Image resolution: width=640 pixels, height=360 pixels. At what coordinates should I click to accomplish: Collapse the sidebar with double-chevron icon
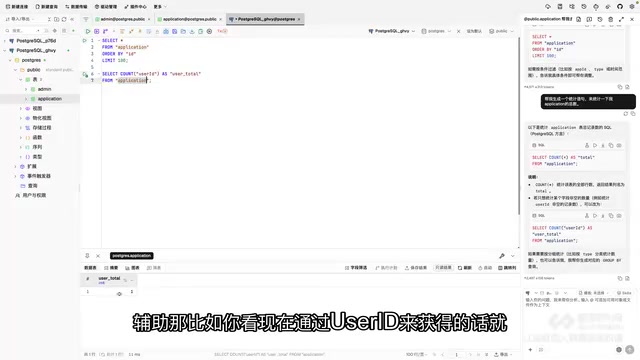[x=72, y=19]
